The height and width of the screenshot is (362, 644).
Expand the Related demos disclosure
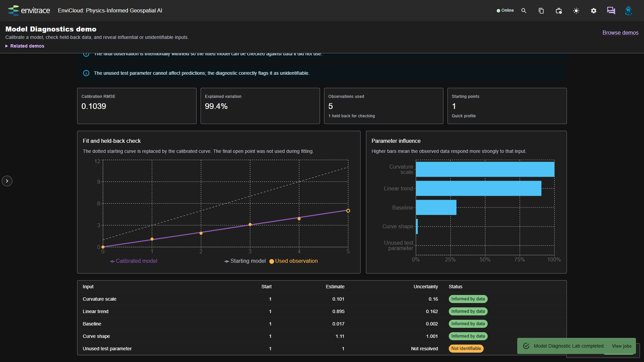pyautogui.click(x=25, y=46)
